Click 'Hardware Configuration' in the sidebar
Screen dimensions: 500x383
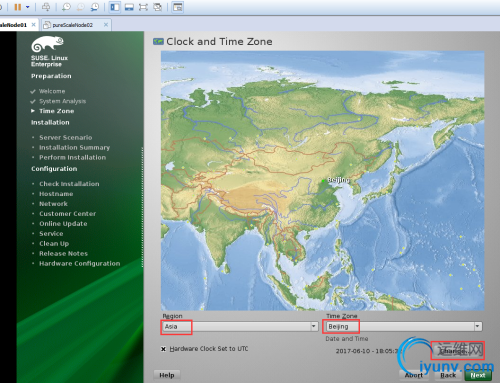(x=80, y=264)
